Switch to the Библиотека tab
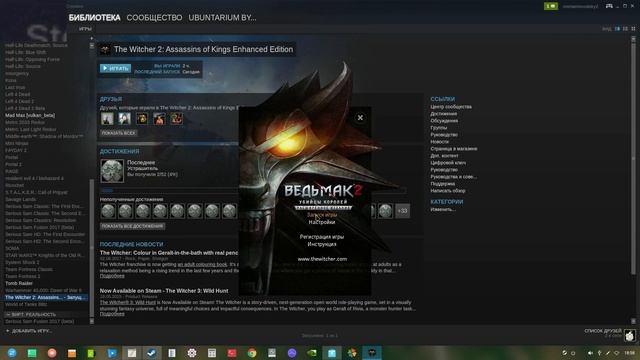Viewport: 640px width, 360px height. click(x=95, y=18)
